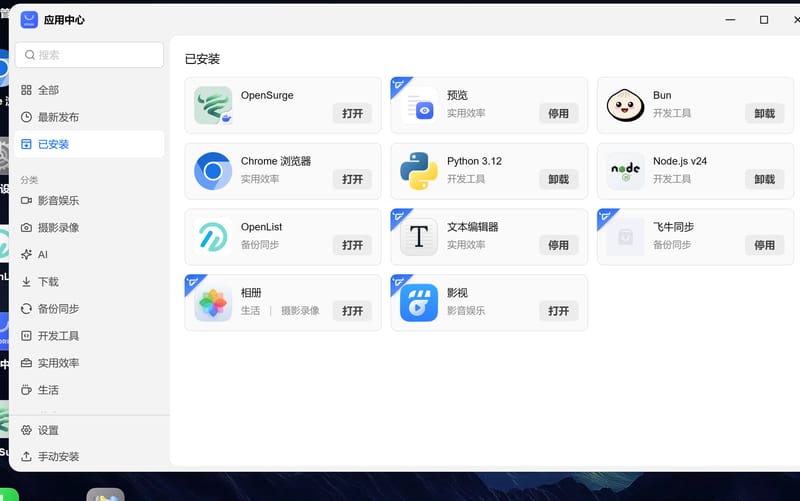Image resolution: width=800 pixels, height=501 pixels.
Task: Filter by 摄影录像 category
Action: 89,228
